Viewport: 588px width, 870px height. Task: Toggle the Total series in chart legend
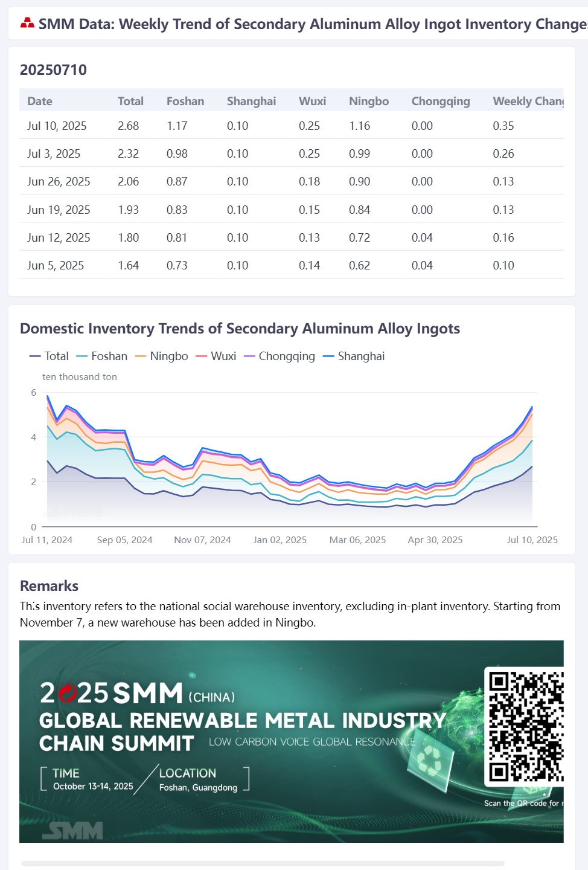[49, 356]
